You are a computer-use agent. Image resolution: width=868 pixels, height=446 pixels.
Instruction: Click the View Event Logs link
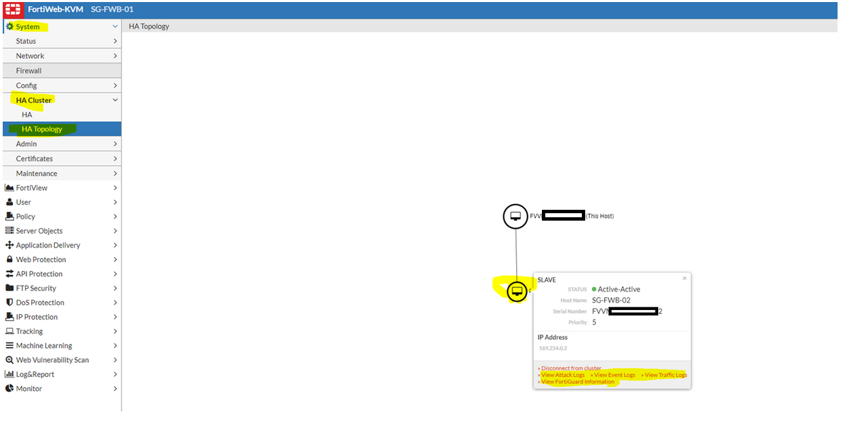coord(613,375)
